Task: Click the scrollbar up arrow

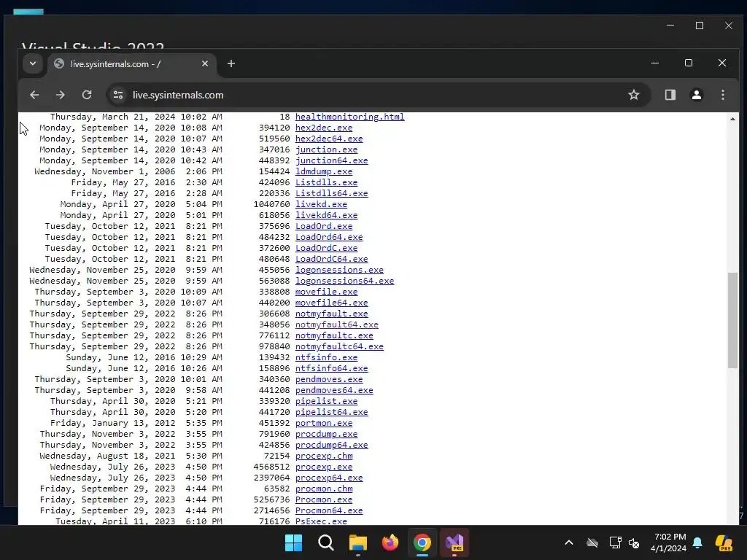Action: click(732, 119)
